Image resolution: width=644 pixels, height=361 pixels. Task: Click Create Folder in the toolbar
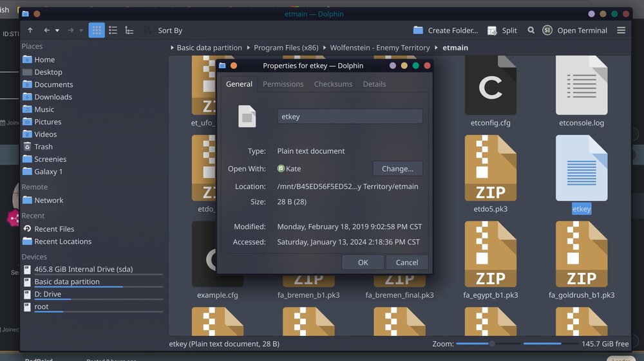446,30
